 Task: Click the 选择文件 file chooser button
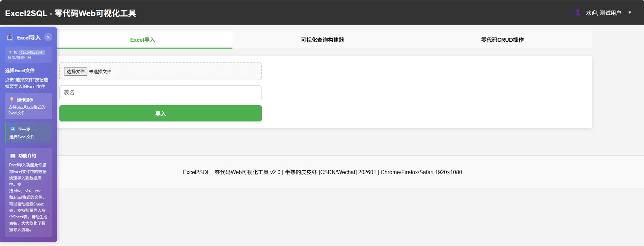pos(76,72)
